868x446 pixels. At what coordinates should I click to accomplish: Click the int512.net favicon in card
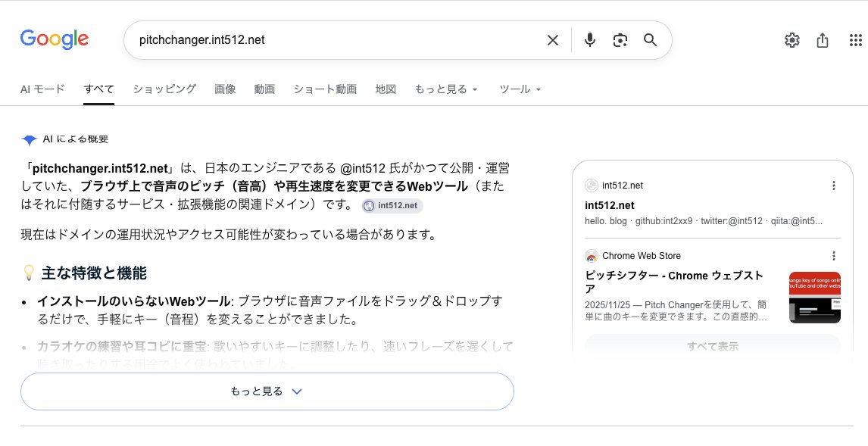592,186
